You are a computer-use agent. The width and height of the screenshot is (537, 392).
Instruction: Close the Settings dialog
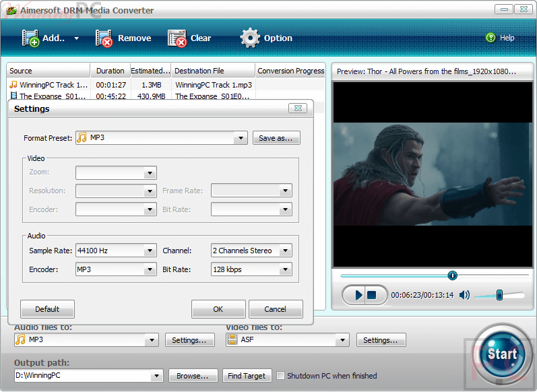[298, 108]
